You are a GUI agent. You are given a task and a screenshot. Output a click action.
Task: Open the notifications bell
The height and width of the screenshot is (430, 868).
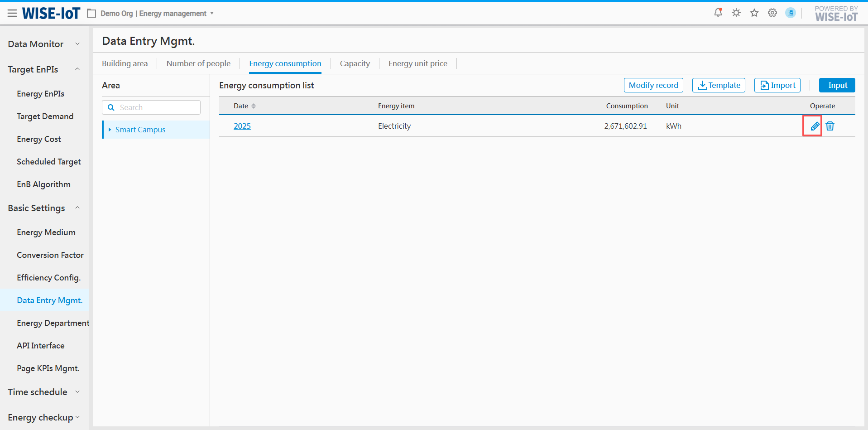718,13
